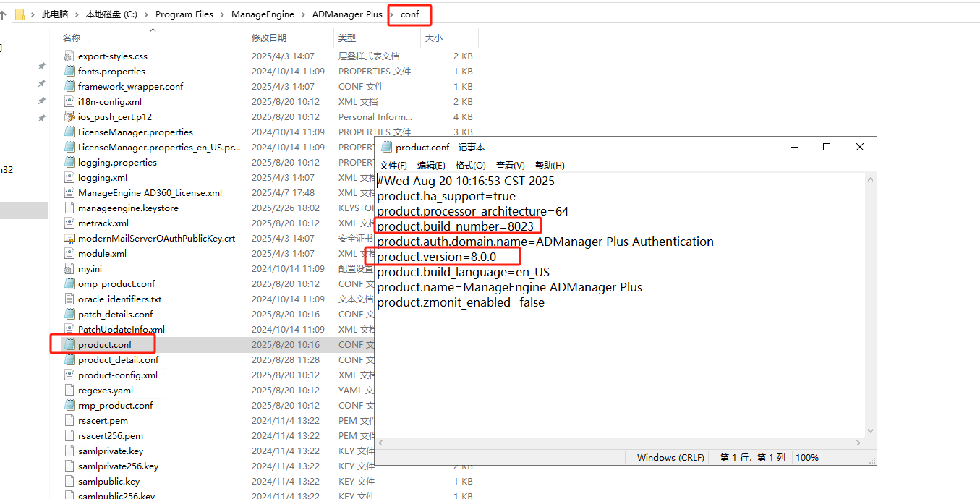Open the 格式(O) menu in Notepad
Screen dimensions: 980x499
click(471, 166)
